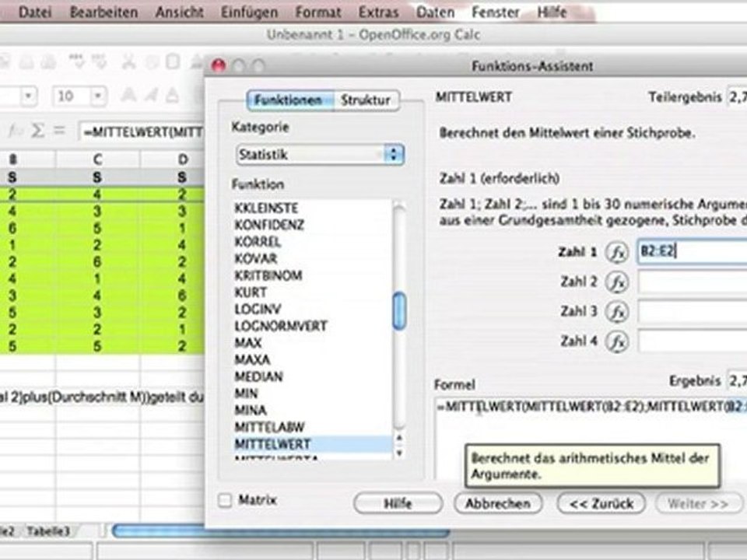747x560 pixels.
Task: Click column header D in the spreadsheet
Action: click(x=182, y=159)
